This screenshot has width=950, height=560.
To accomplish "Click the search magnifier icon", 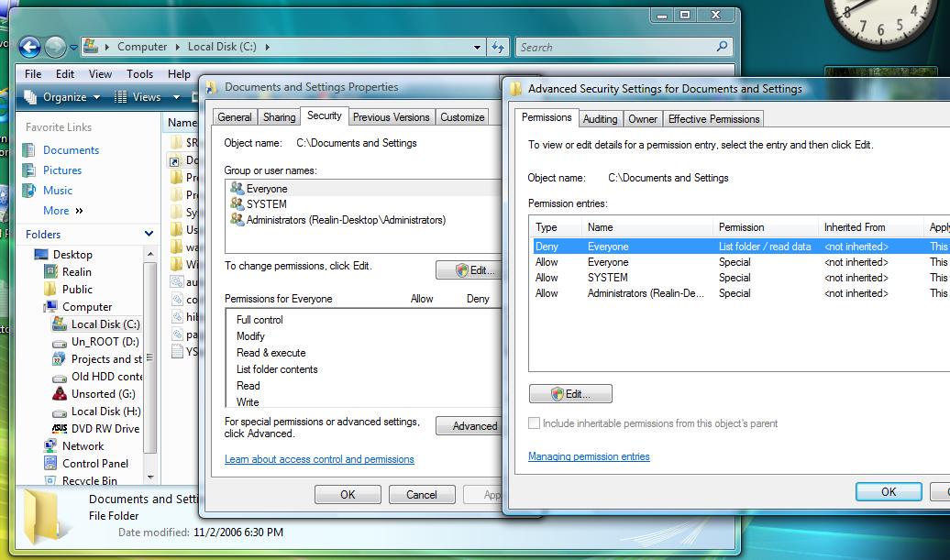I will (721, 47).
